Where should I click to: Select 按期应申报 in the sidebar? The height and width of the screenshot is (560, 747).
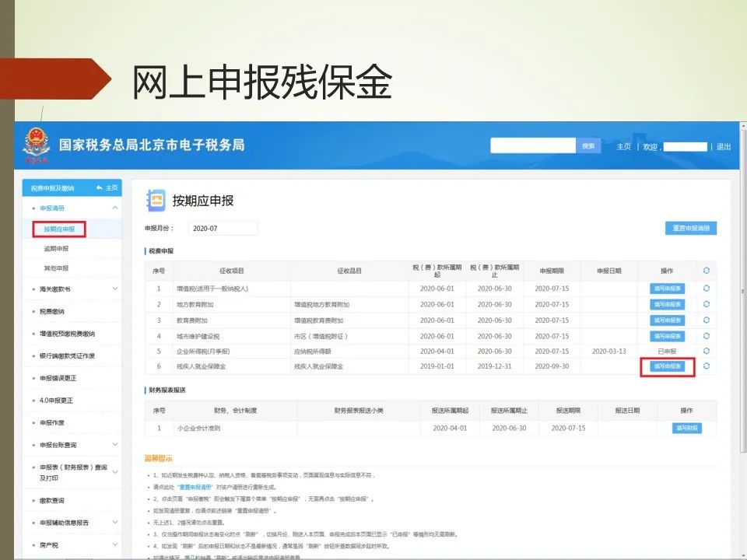[59, 229]
